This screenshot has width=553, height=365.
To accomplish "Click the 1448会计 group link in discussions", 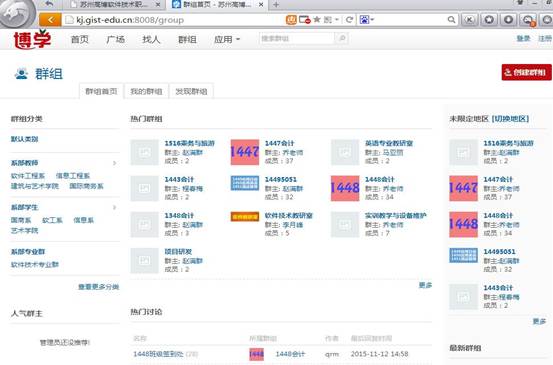I will point(290,354).
